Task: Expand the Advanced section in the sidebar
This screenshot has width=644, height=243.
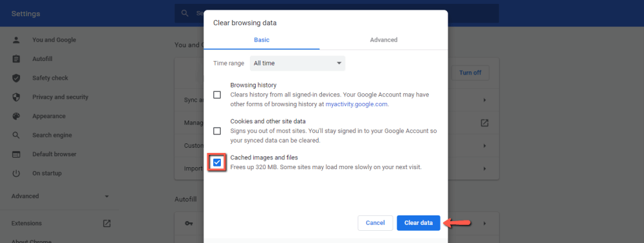Action: pos(61,196)
